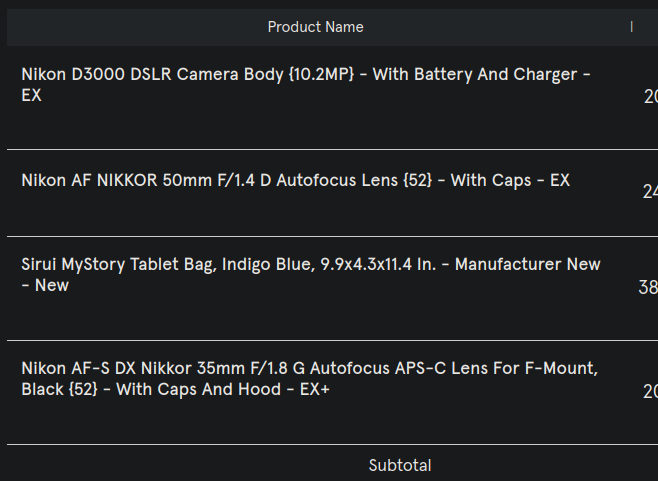Screen dimensions: 658x481
Task: Click the Product Name column header
Action: (315, 27)
